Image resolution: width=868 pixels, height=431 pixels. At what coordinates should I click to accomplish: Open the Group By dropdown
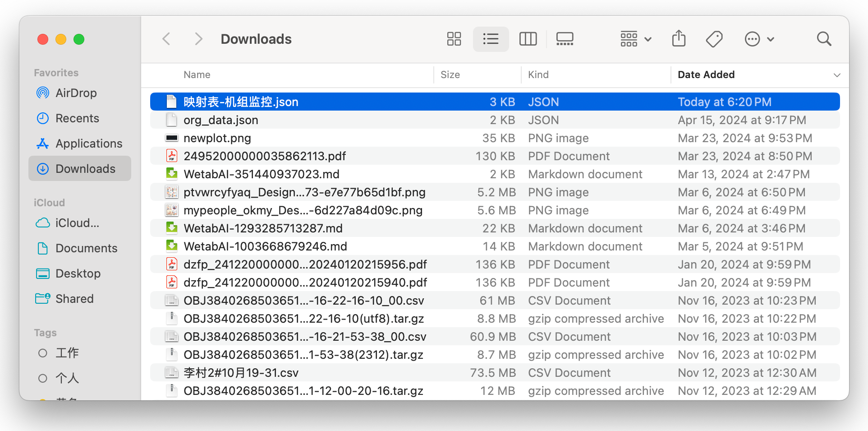(635, 39)
